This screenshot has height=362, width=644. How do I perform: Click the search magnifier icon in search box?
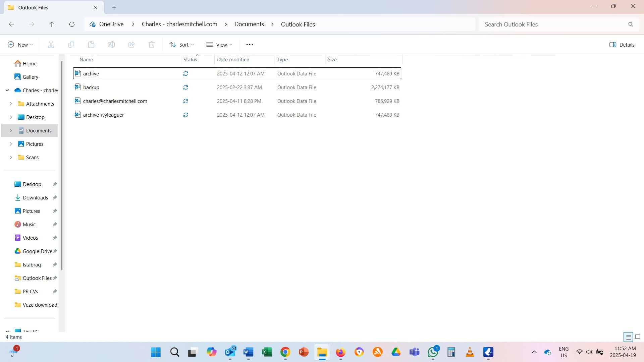click(631, 24)
